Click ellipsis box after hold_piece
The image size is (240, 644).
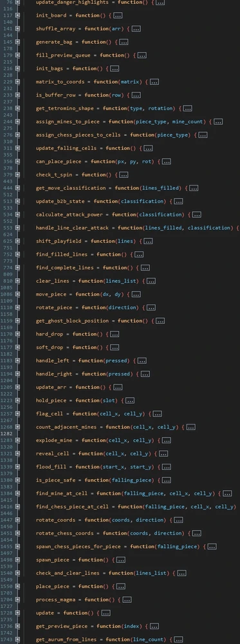[129, 401]
